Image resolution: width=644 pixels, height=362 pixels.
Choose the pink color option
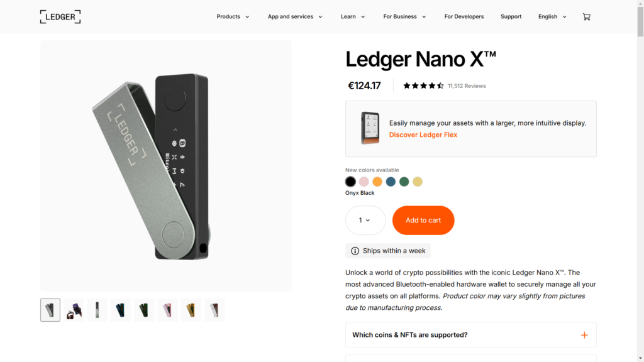(364, 182)
